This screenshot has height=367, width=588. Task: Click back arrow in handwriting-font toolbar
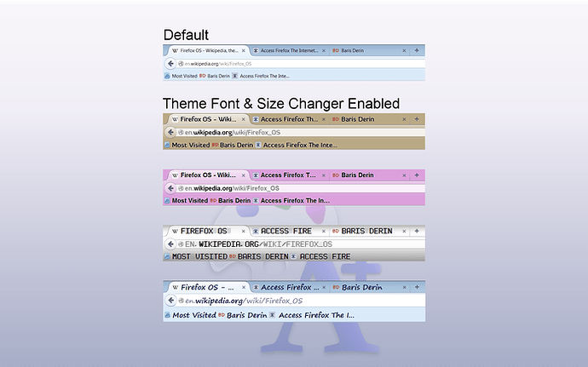click(x=171, y=301)
